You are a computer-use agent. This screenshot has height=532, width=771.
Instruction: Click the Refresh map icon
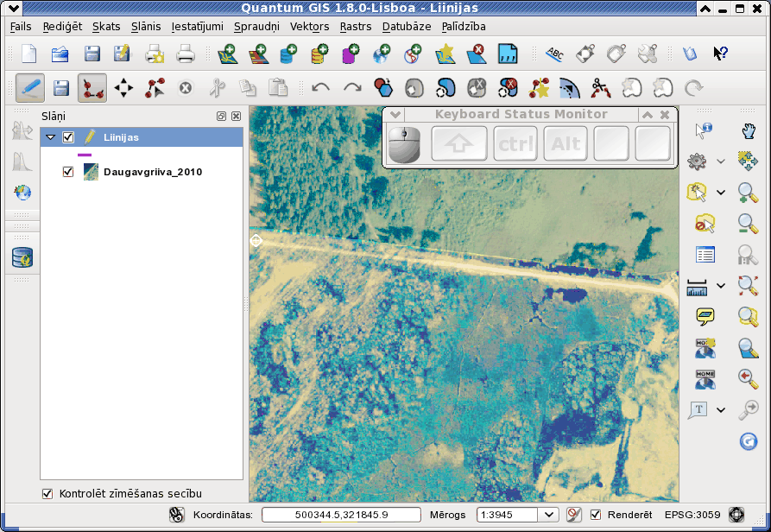click(748, 441)
